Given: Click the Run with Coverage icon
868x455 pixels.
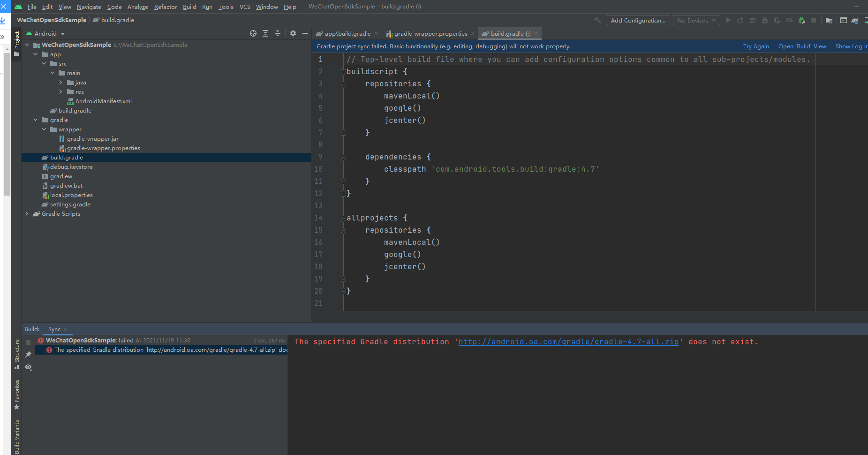Looking at the screenshot, I should (777, 20).
